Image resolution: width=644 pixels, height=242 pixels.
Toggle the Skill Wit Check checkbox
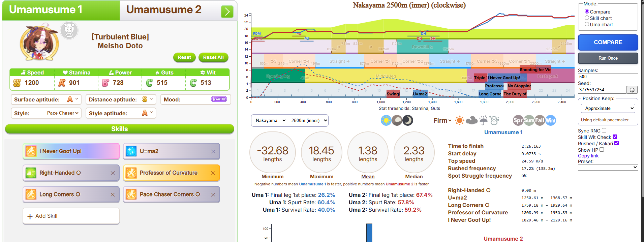[615, 137]
